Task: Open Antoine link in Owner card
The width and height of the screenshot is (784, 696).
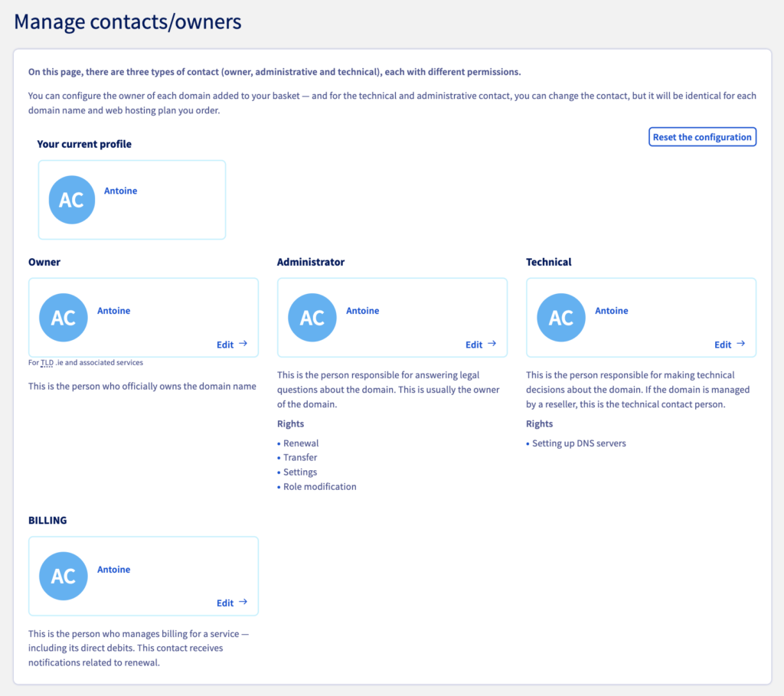Action: coord(113,311)
